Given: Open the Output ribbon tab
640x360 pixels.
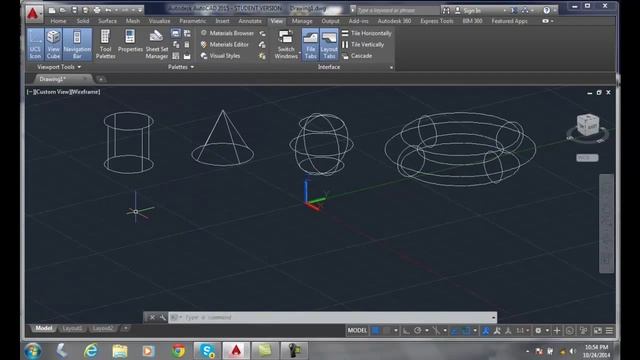Looking at the screenshot, I should coord(330,21).
